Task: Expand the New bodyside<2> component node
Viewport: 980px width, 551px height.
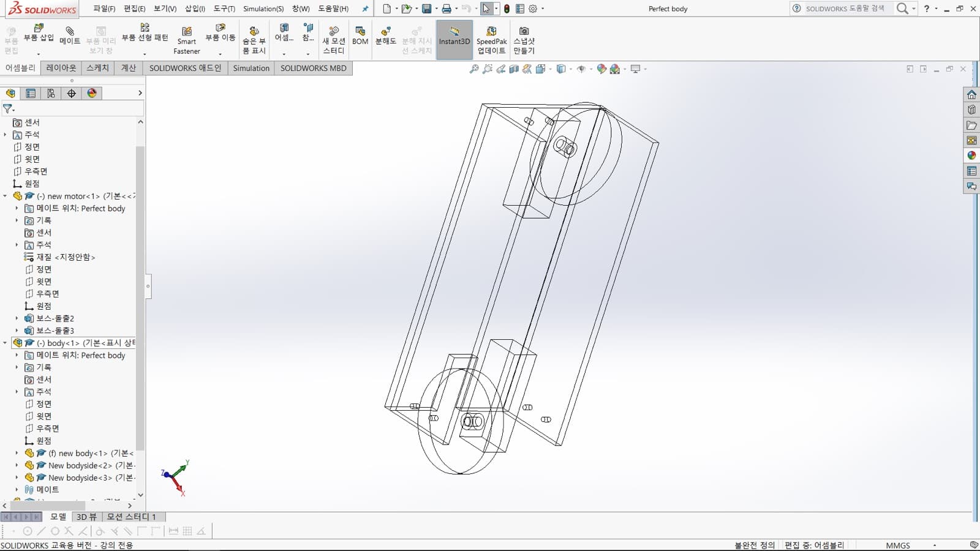Action: [17, 465]
